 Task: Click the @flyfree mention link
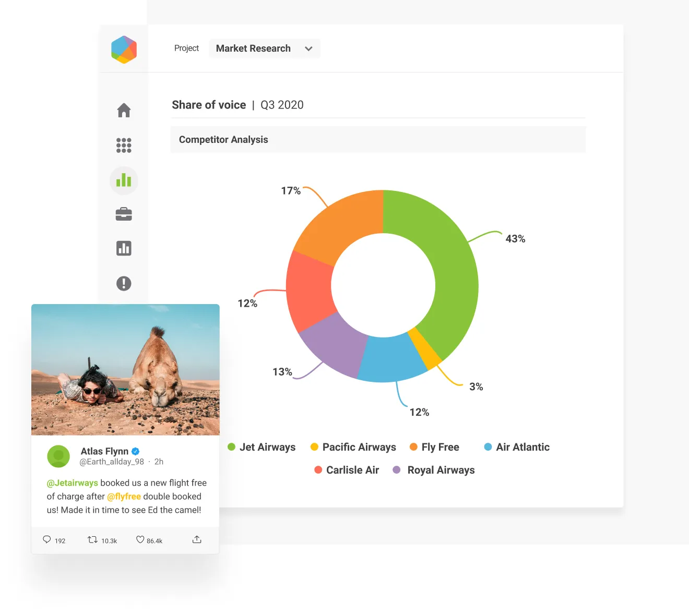click(x=124, y=497)
